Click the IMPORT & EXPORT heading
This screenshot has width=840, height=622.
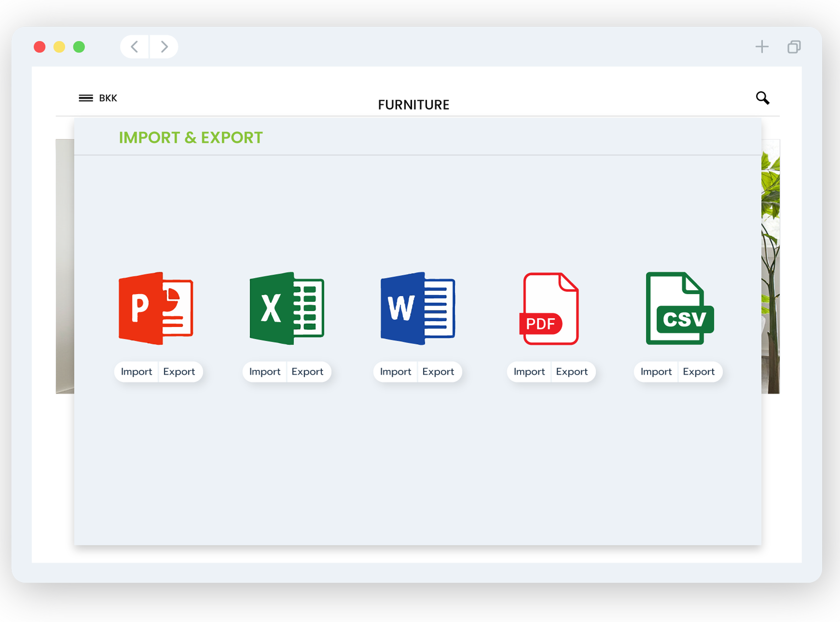[x=191, y=138]
